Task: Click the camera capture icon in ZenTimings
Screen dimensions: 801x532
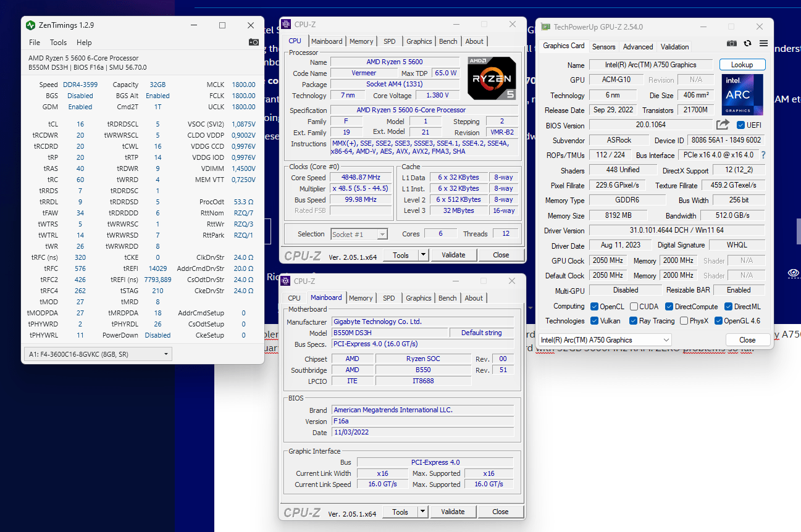Action: pos(253,42)
